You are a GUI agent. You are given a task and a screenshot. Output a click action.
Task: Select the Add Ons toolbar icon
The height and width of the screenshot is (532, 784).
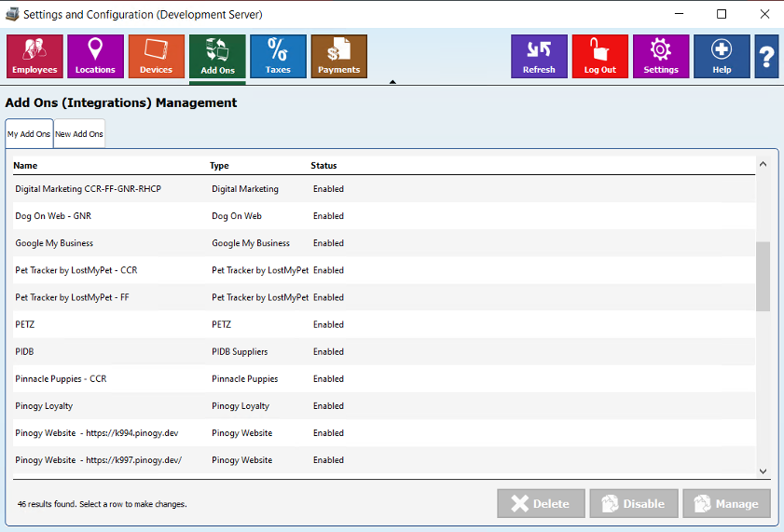pyautogui.click(x=217, y=56)
